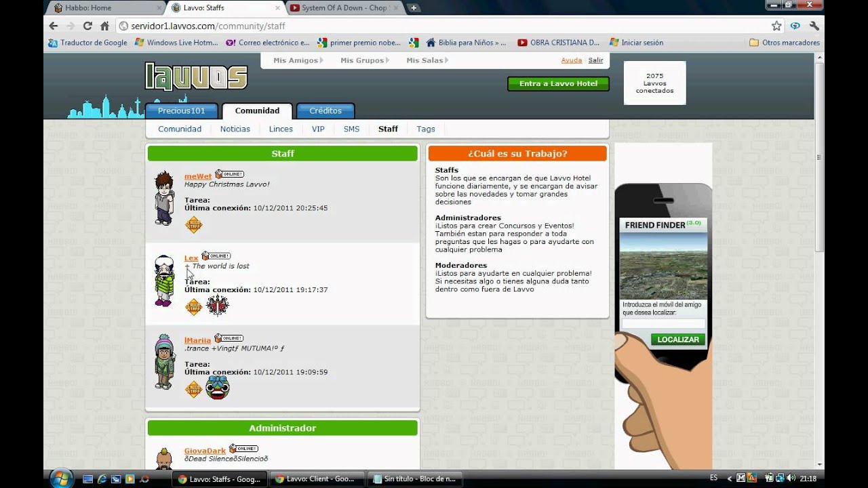Switch to the System Of A Down tab
The height and width of the screenshot is (488, 868).
(344, 8)
